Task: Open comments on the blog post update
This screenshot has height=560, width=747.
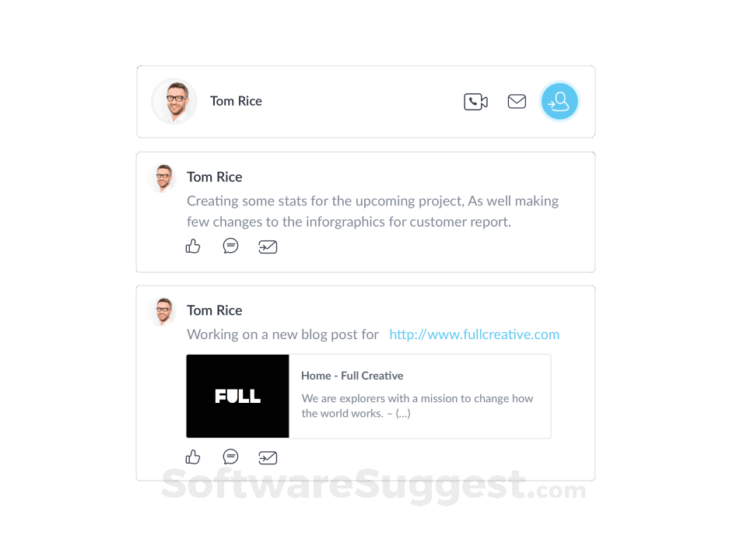Action: point(230,457)
